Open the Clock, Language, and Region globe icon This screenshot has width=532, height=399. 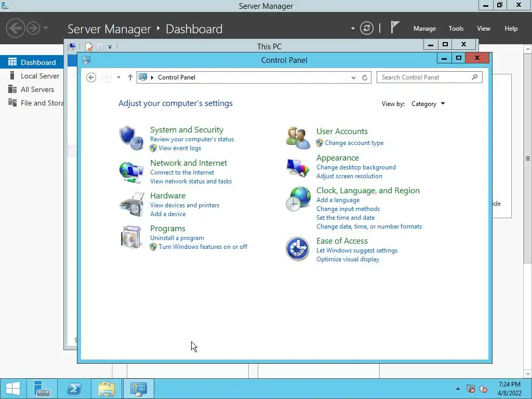tap(298, 199)
